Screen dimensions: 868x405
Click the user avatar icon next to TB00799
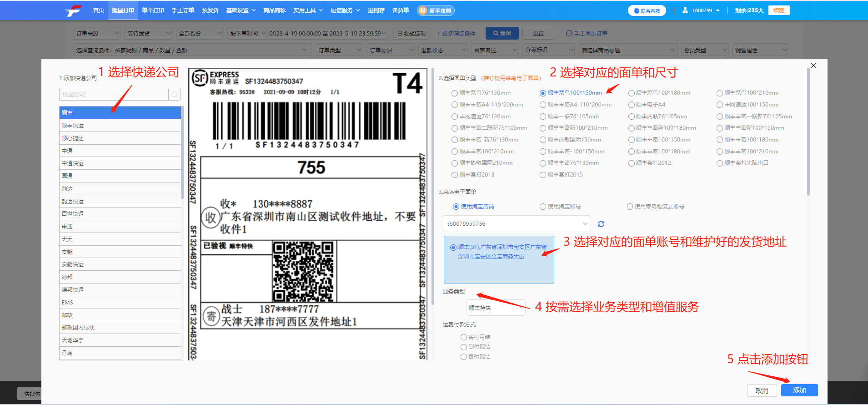coord(685,10)
